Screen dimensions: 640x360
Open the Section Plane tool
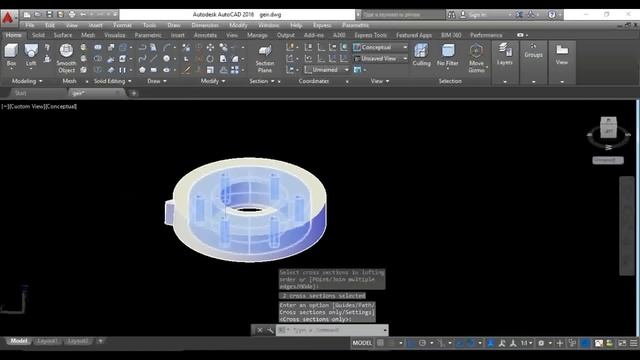click(264, 59)
